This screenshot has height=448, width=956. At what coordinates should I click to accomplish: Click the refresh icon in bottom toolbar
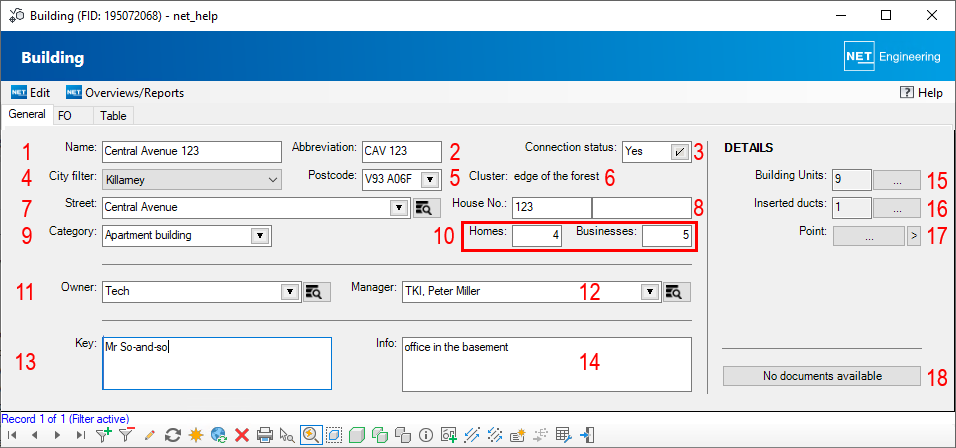coord(173,435)
